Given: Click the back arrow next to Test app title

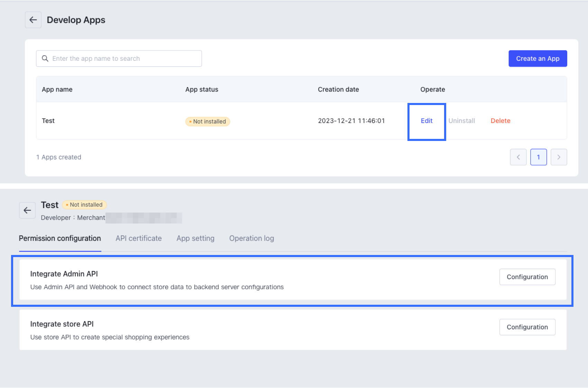Looking at the screenshot, I should 27,210.
